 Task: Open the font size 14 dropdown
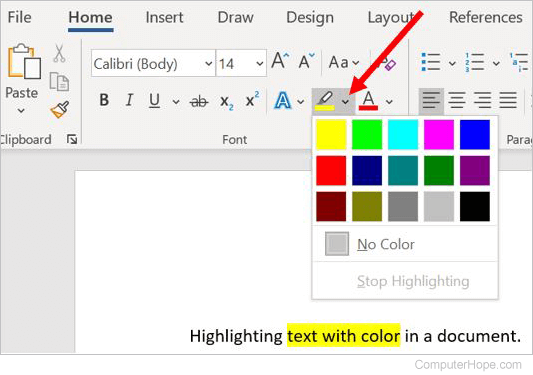click(x=259, y=64)
